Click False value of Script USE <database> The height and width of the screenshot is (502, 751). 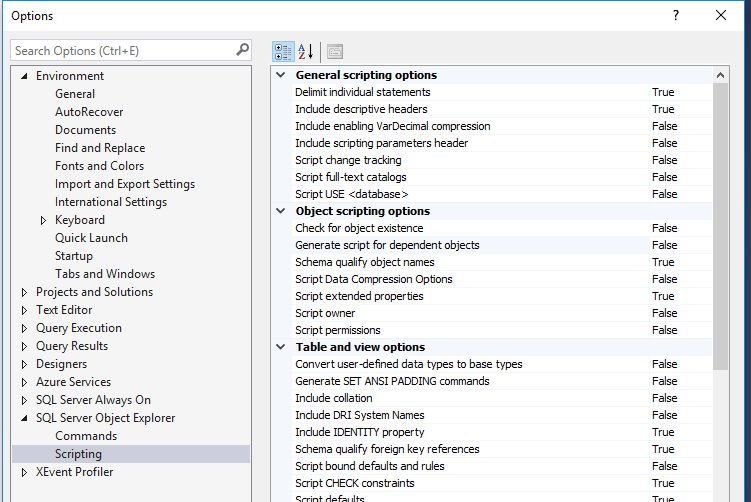click(x=665, y=194)
